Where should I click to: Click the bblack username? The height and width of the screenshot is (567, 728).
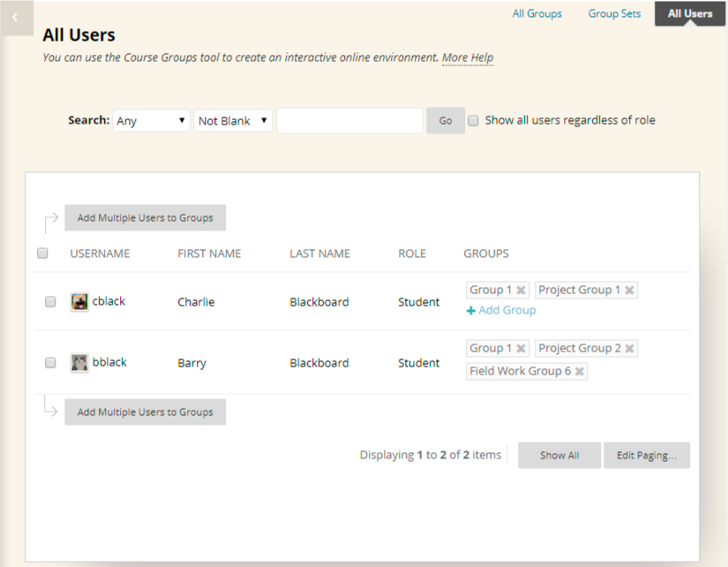[109, 362]
